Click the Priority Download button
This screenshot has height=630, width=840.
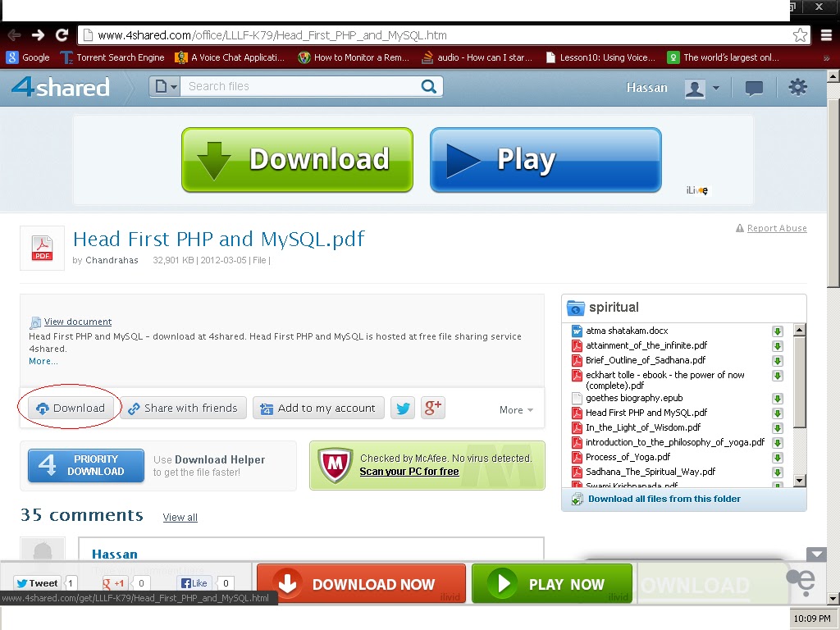(x=86, y=466)
